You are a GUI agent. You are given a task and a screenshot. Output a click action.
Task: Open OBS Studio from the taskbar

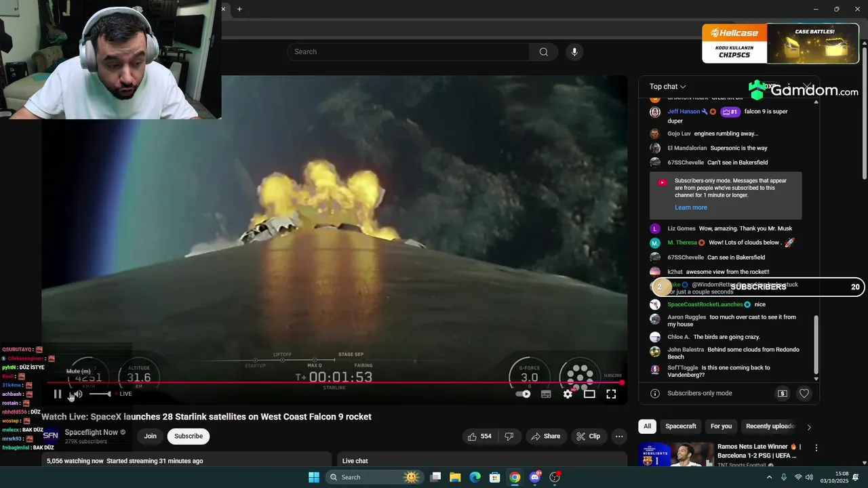(x=555, y=477)
